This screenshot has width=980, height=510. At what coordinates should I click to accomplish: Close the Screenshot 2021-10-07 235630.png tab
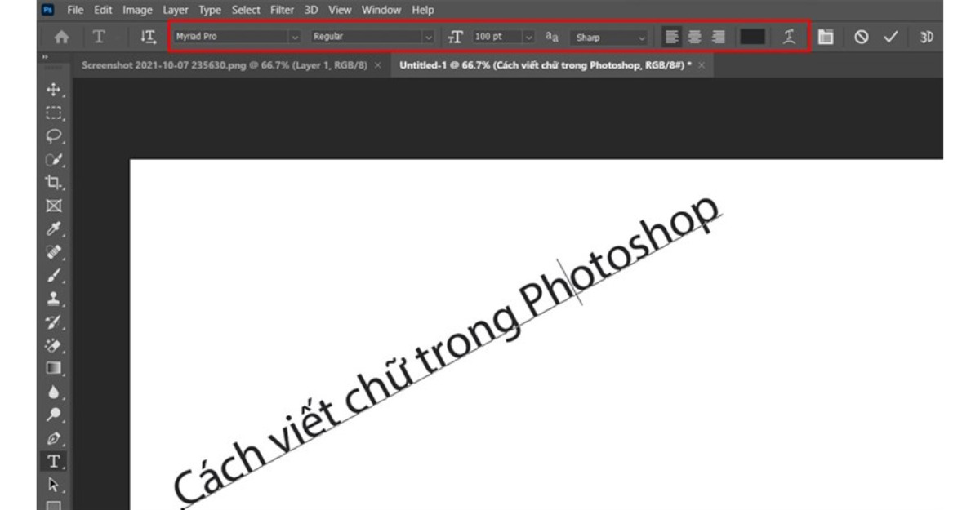377,64
